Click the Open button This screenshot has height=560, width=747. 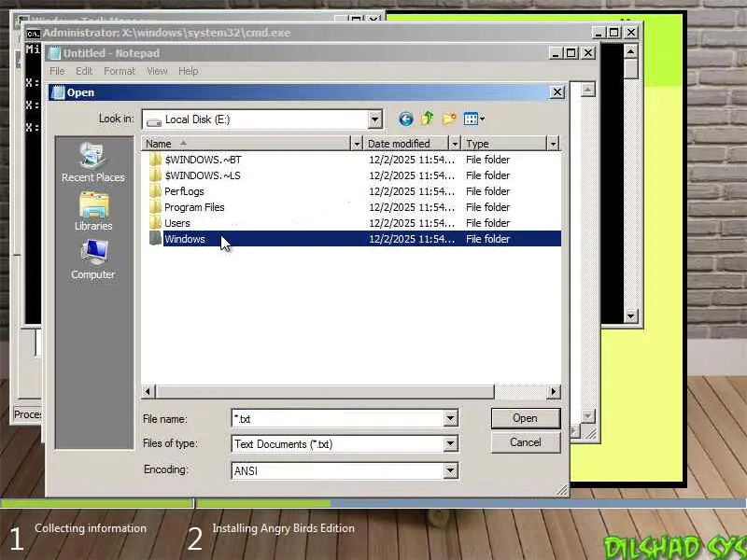tap(526, 418)
